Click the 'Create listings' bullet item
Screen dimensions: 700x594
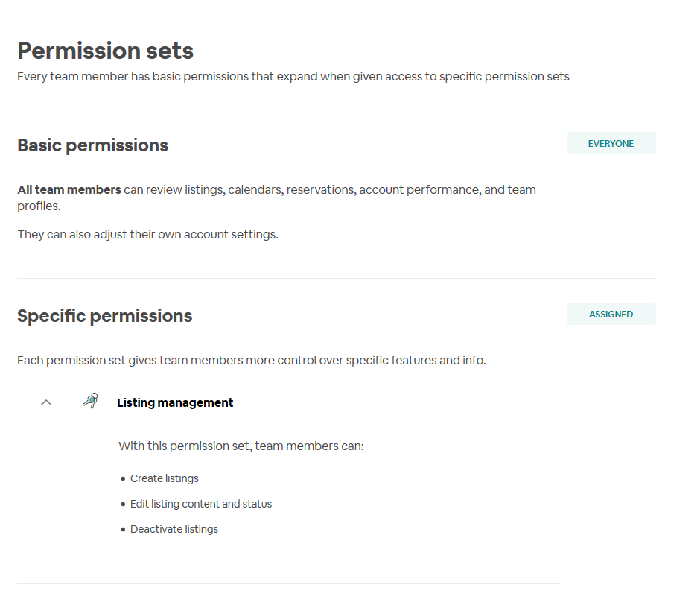(165, 479)
